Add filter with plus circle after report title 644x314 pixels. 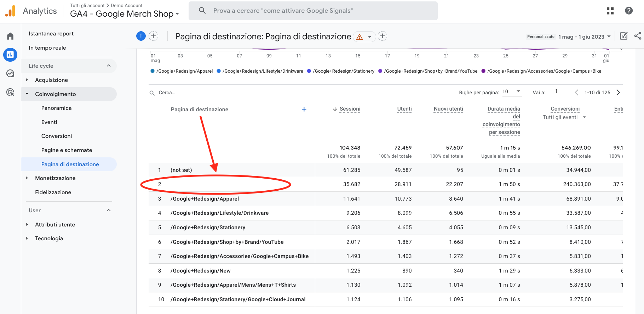[x=383, y=36]
